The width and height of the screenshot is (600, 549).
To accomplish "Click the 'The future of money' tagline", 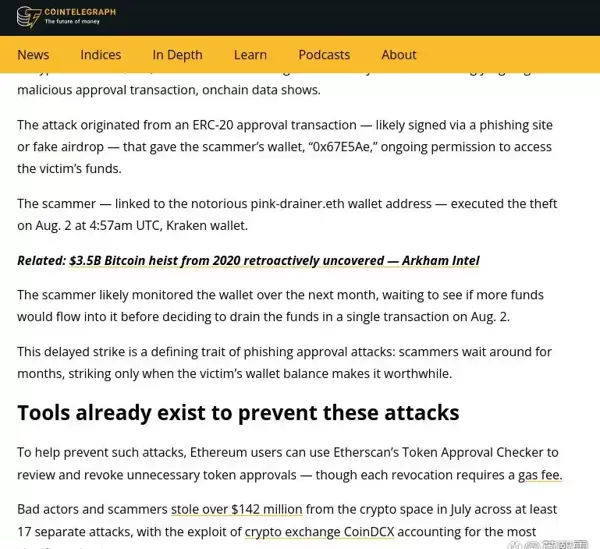I will (x=73, y=22).
